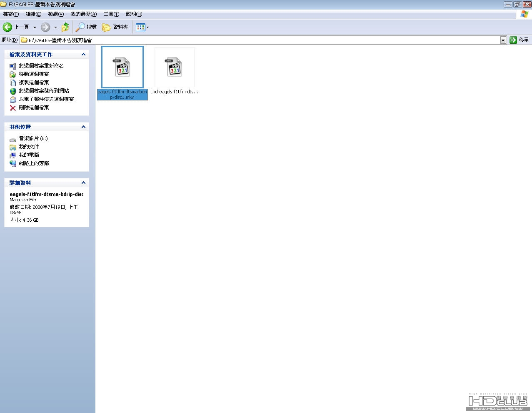Click the 'Matroska File' type text
Viewport: 532px width, 413px height.
23,200
